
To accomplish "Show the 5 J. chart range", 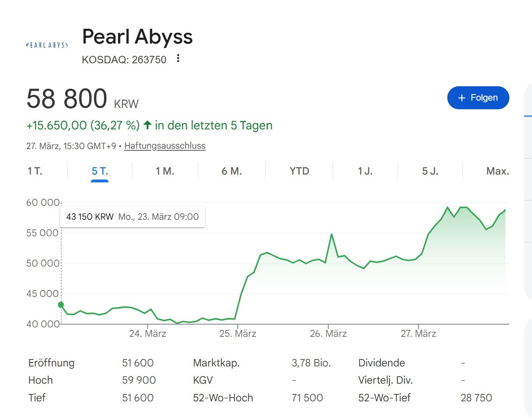I will point(430,171).
